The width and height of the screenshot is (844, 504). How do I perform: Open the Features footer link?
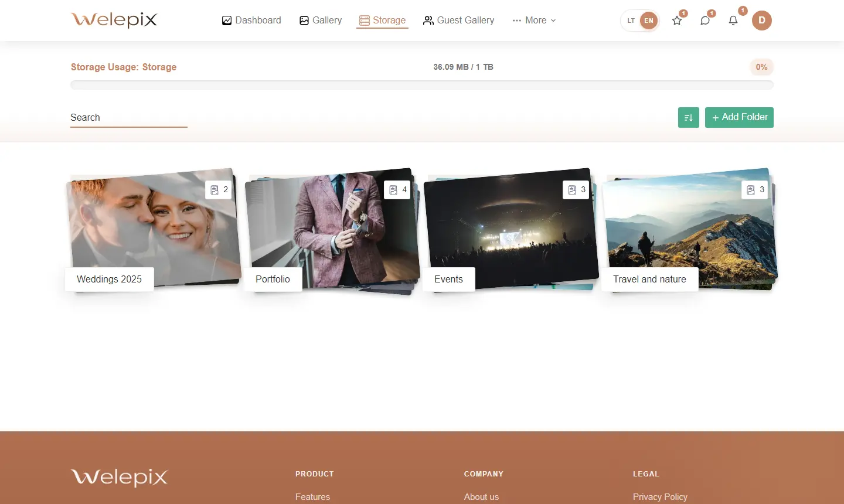pyautogui.click(x=312, y=497)
